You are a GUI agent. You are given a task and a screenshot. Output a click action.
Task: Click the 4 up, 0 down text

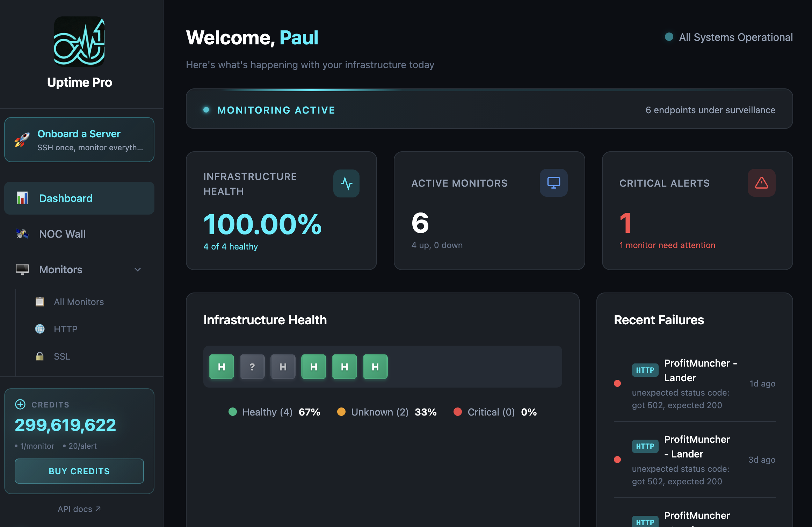click(437, 245)
